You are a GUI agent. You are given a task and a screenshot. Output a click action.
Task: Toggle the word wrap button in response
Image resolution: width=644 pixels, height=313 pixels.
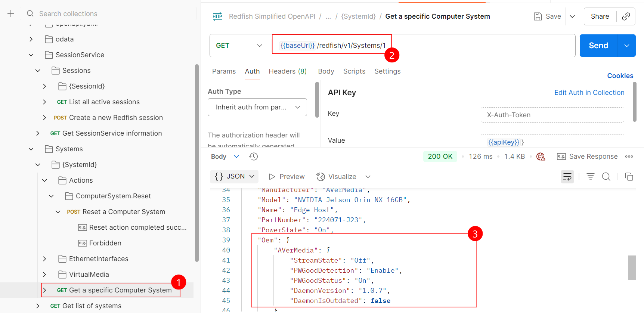pos(567,177)
